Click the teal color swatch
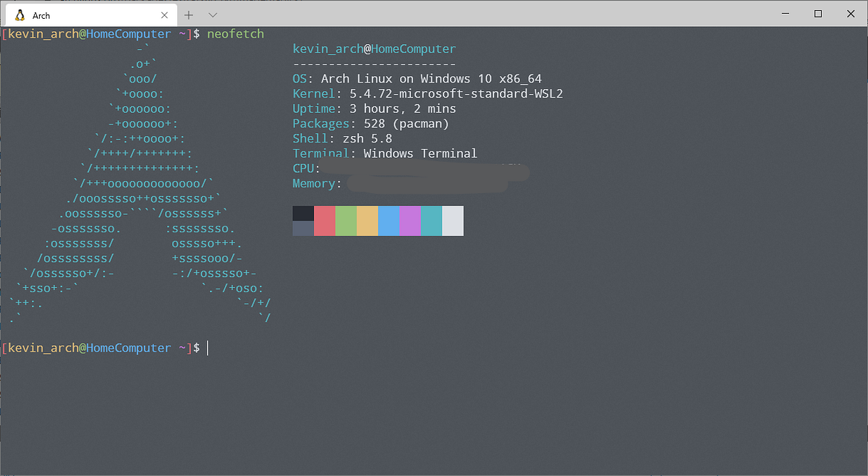The image size is (868, 476). pos(431,221)
